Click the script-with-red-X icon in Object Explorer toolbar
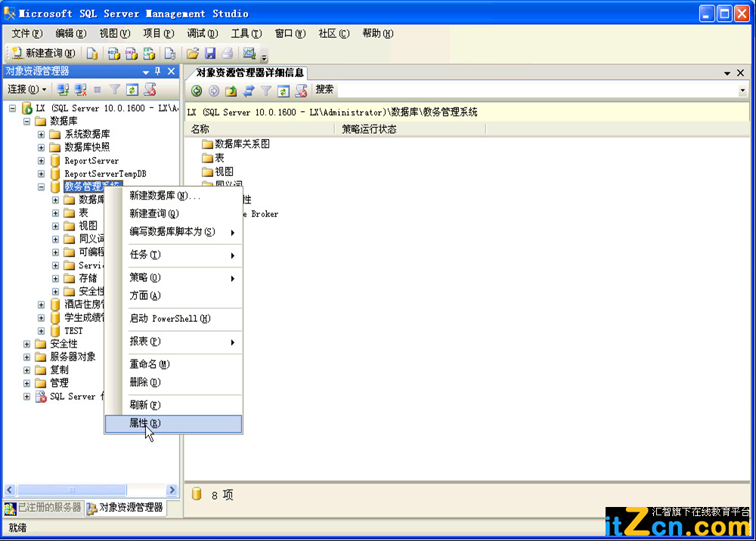This screenshot has height=541, width=756. pos(150,90)
